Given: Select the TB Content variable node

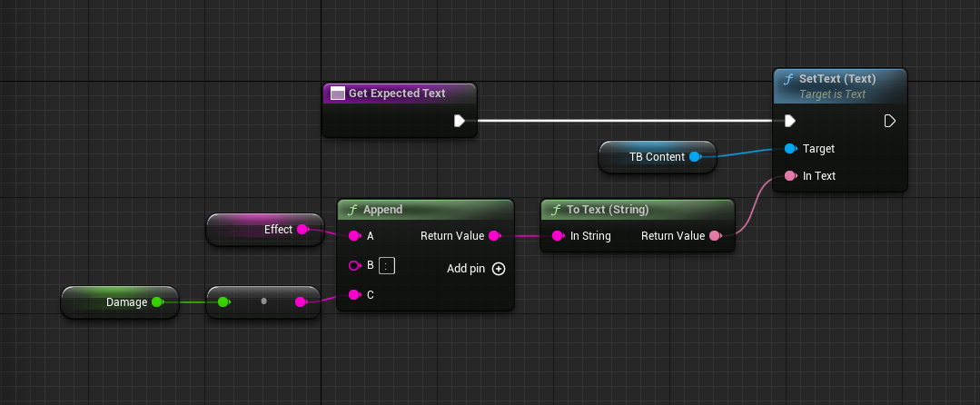Looking at the screenshot, I should [658, 157].
